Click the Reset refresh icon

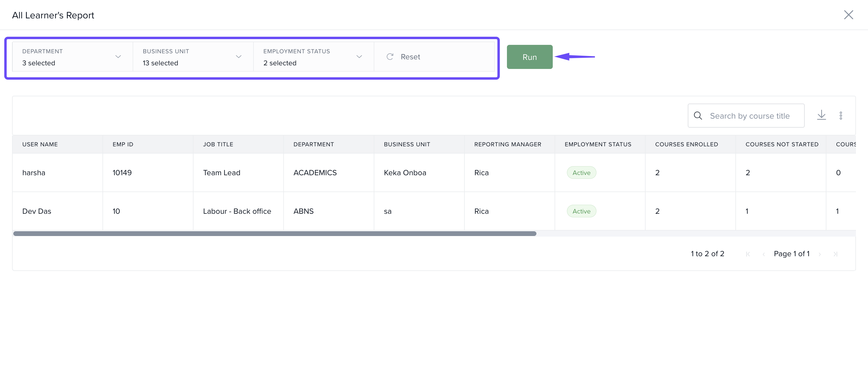coord(390,57)
